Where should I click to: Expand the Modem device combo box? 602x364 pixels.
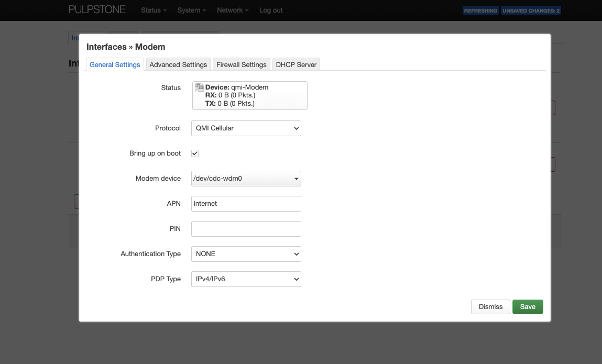pyautogui.click(x=246, y=179)
